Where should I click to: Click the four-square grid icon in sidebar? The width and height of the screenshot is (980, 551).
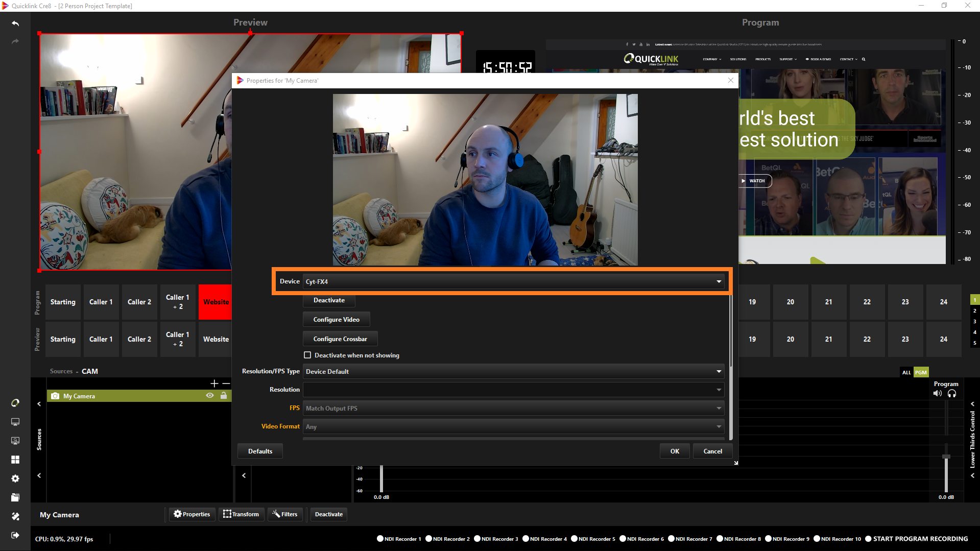pyautogui.click(x=15, y=460)
